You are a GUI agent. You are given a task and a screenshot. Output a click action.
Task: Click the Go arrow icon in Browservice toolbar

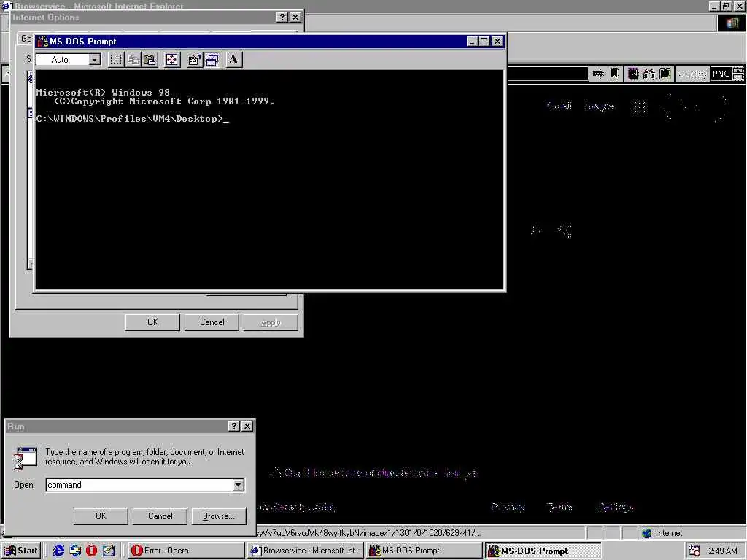598,74
